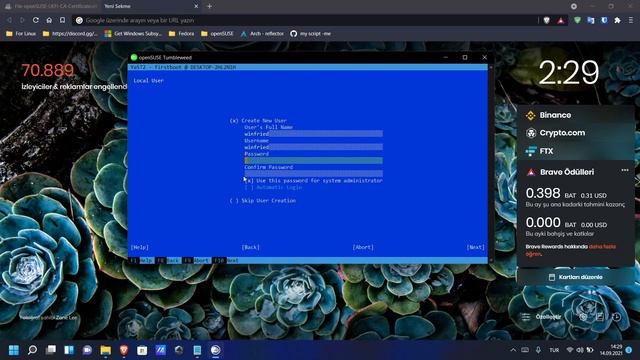Go to the home page icon
640x360 pixels.
point(49,20)
